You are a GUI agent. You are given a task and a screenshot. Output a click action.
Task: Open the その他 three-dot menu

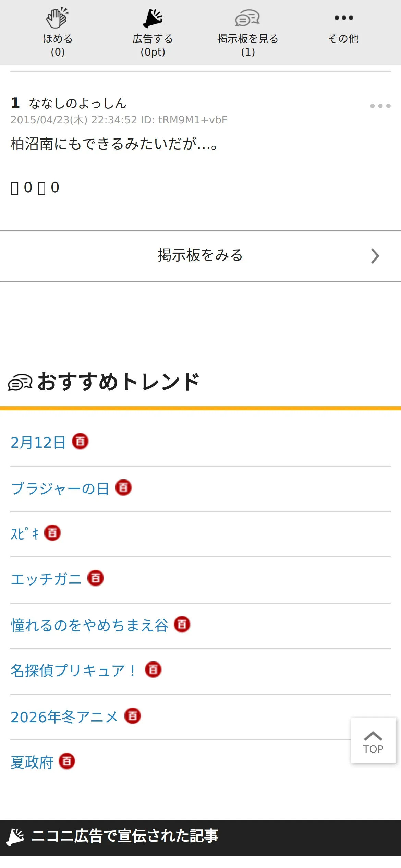343,18
